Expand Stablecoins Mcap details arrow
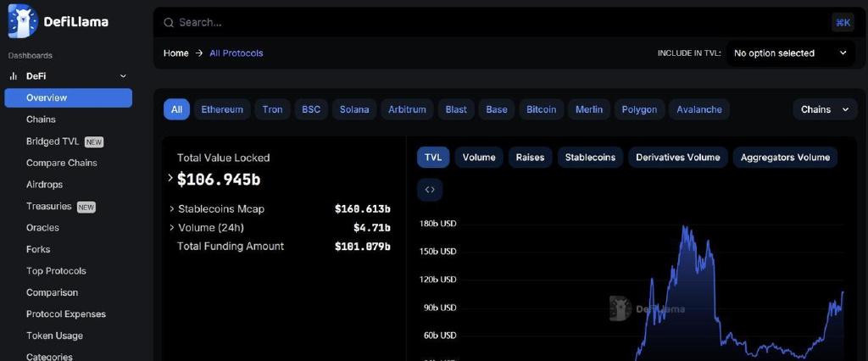This screenshot has width=868, height=361. [x=171, y=209]
